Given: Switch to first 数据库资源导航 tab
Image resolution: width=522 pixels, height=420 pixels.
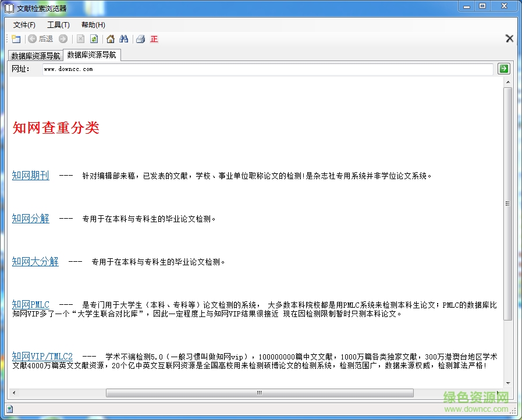Looking at the screenshot, I should [x=35, y=56].
